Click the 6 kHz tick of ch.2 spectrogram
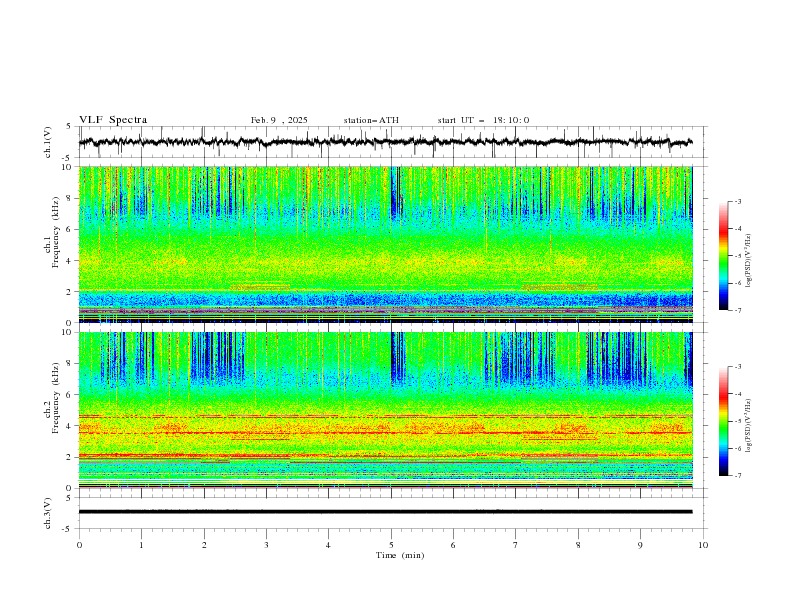The width and height of the screenshot is (792, 612). pos(70,395)
